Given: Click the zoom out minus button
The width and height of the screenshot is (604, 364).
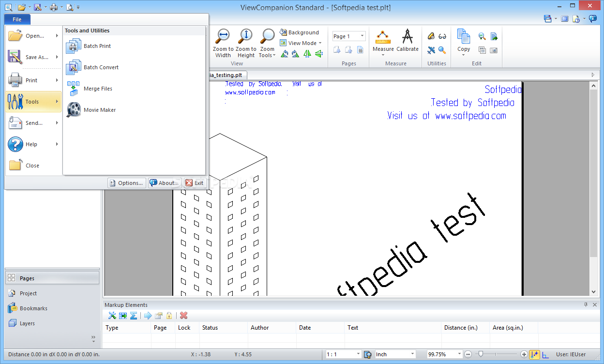Looking at the screenshot, I should click(468, 354).
